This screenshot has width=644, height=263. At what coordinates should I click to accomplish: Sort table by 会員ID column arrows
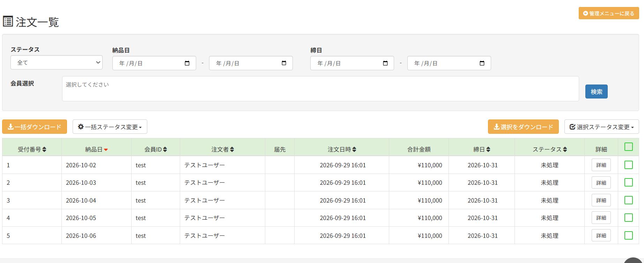point(165,149)
